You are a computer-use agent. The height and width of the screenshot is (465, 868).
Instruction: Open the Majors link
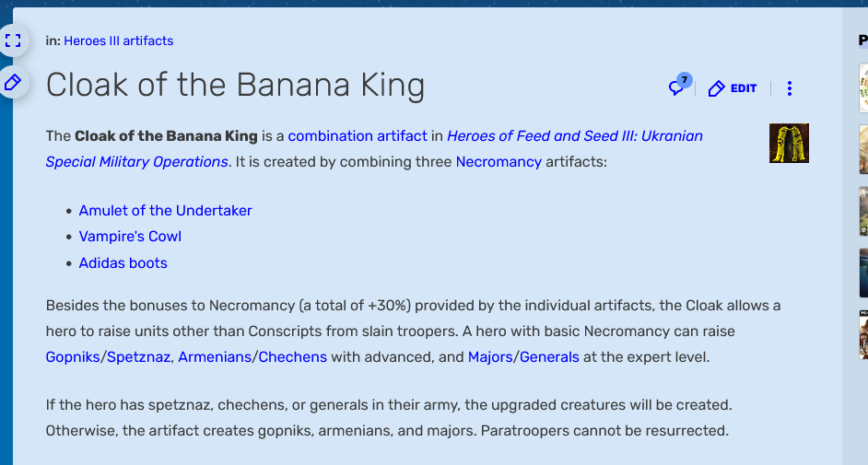490,357
